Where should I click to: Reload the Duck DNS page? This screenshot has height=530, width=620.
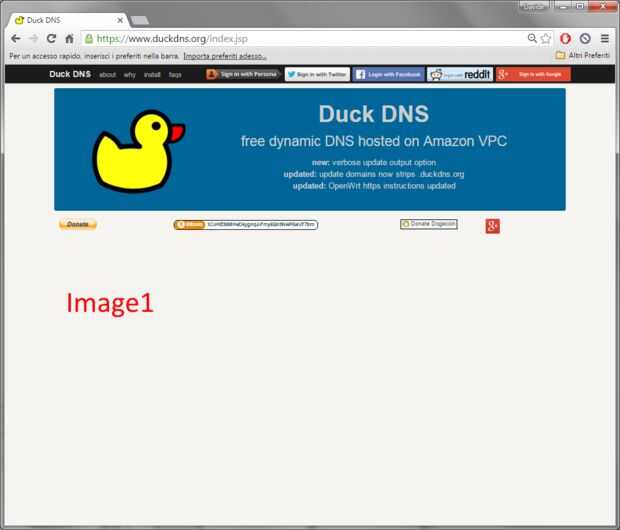tap(51, 39)
